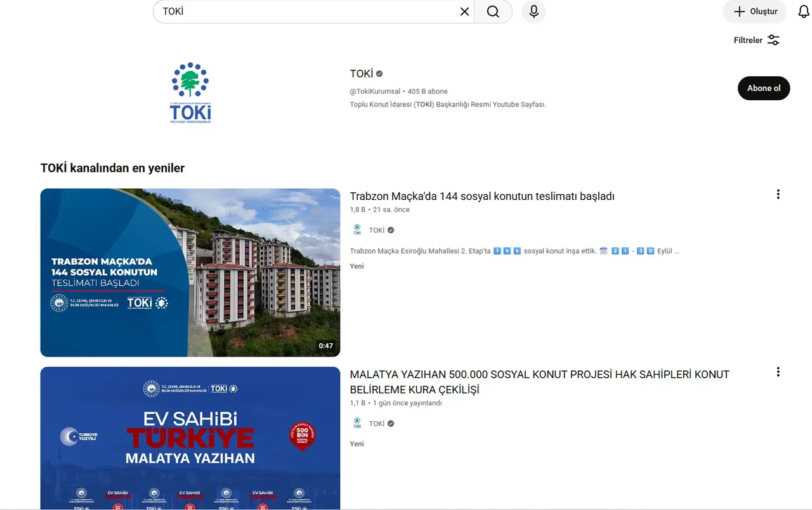Click the Yeni badge under the Malatya video
812x510 pixels.
[x=357, y=444]
